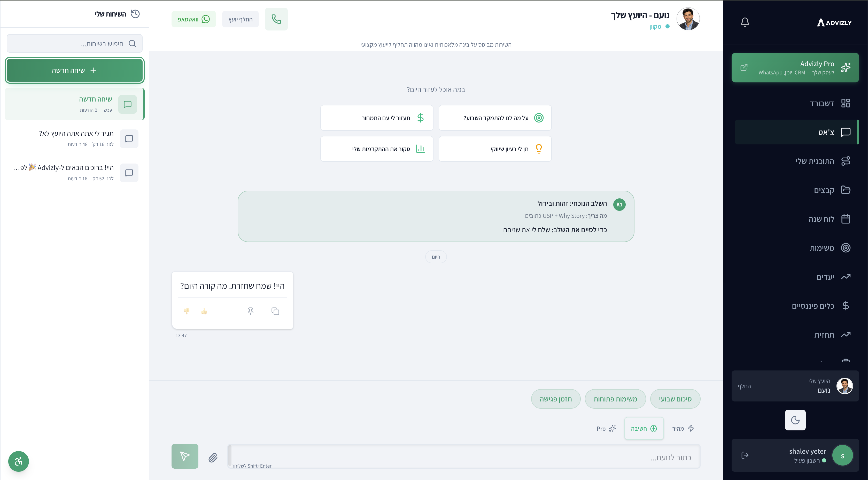
Task: Log out using the exit icon
Action: 745,455
